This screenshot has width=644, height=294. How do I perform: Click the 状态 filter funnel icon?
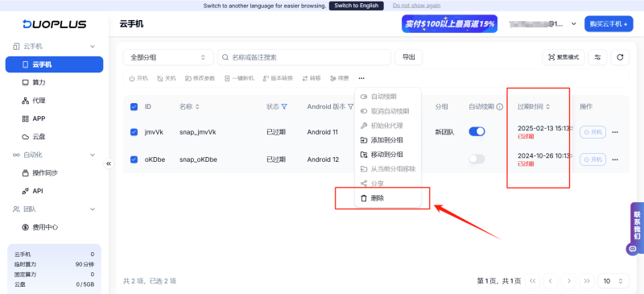[x=284, y=106]
